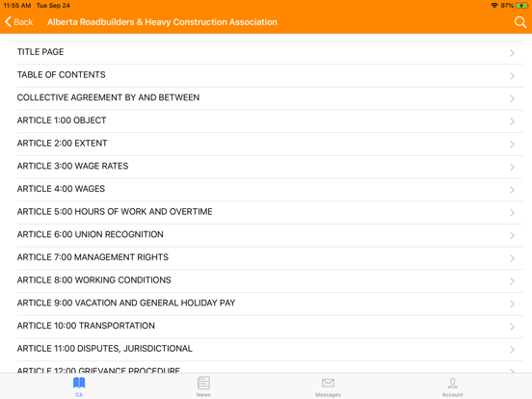Switch to the News tab
The width and height of the screenshot is (532, 399).
pos(203,386)
